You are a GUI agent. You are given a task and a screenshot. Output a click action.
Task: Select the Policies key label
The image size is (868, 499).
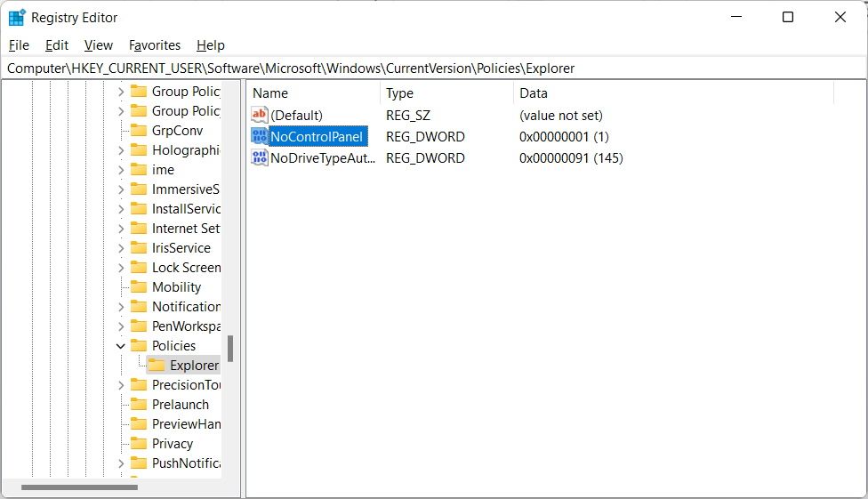[173, 346]
